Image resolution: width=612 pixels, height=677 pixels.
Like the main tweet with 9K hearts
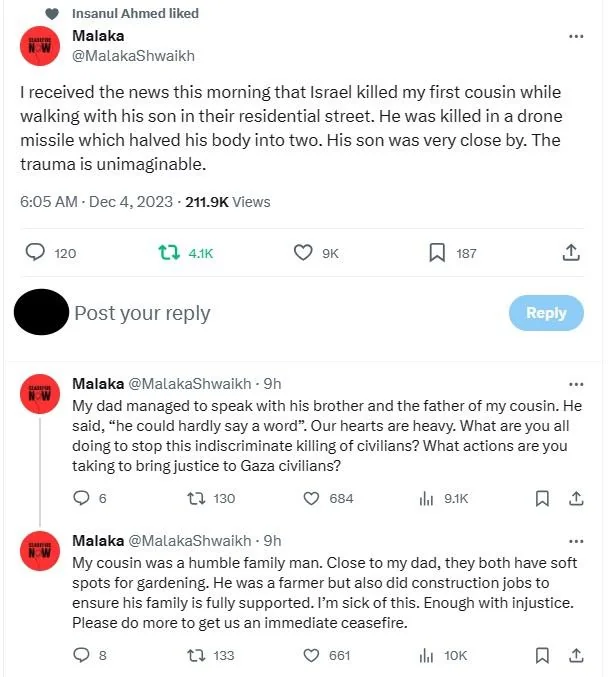[x=303, y=253]
